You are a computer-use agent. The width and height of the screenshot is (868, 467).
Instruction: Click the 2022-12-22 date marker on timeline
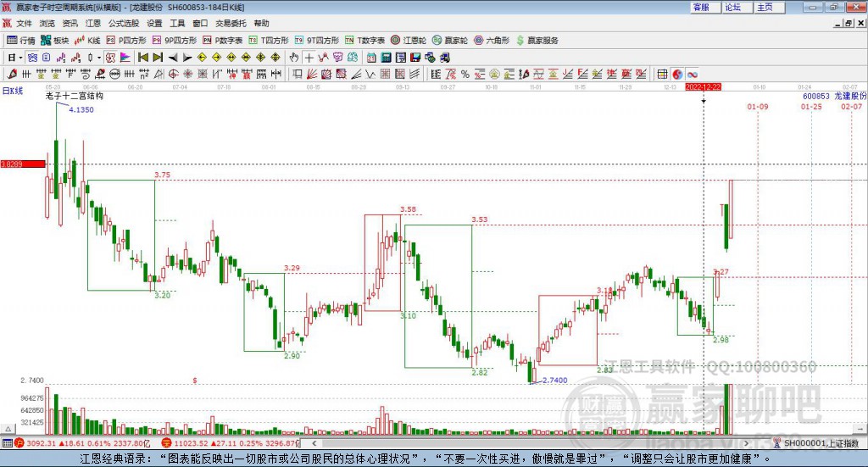pos(703,86)
